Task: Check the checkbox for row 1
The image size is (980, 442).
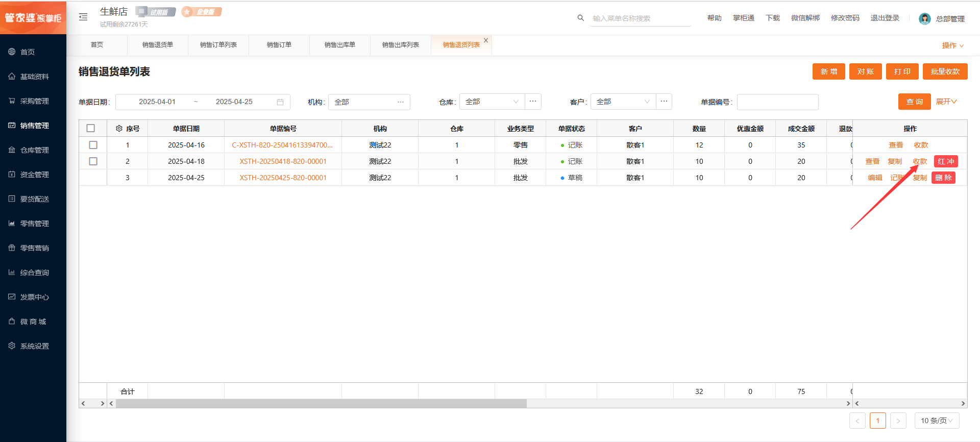Action: (x=93, y=145)
